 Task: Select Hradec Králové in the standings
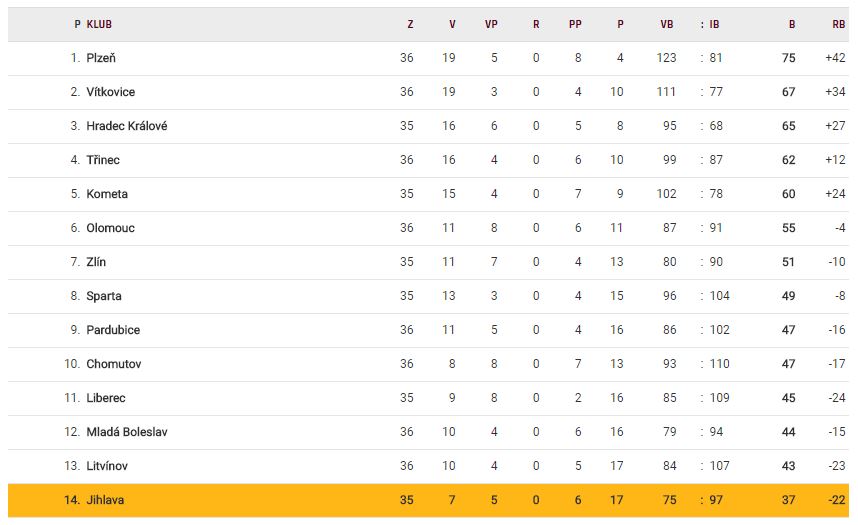(x=126, y=126)
